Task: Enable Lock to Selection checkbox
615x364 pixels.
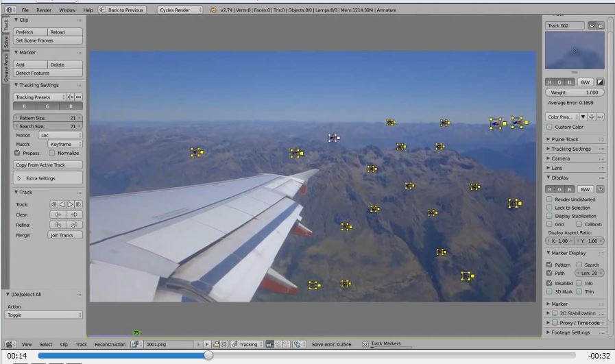Action: (549, 208)
